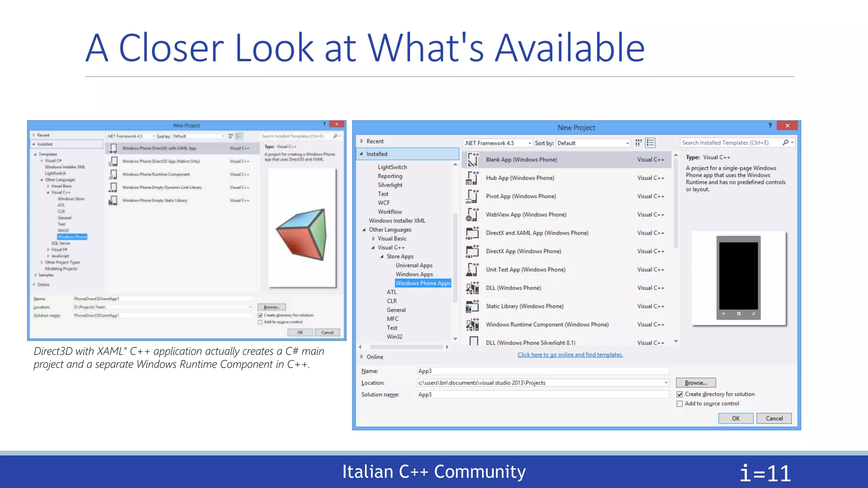Select the Hub App (Windows Phone) template icon

pos(473,178)
